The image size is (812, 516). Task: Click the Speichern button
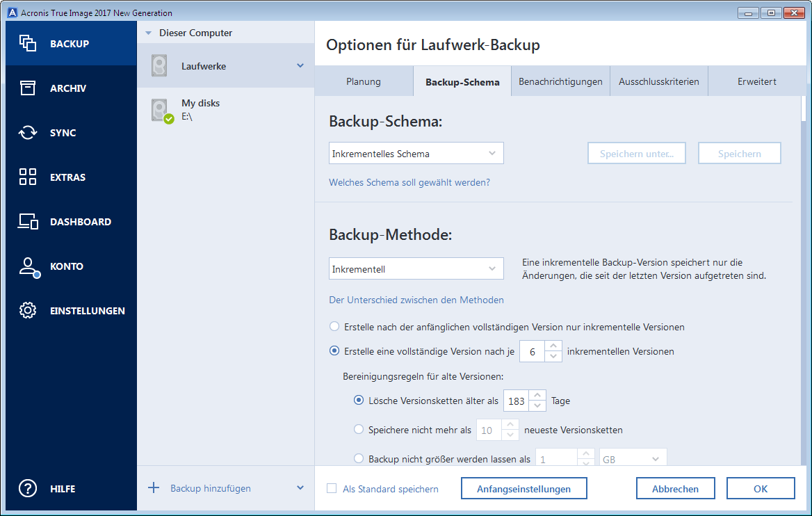[x=740, y=154]
